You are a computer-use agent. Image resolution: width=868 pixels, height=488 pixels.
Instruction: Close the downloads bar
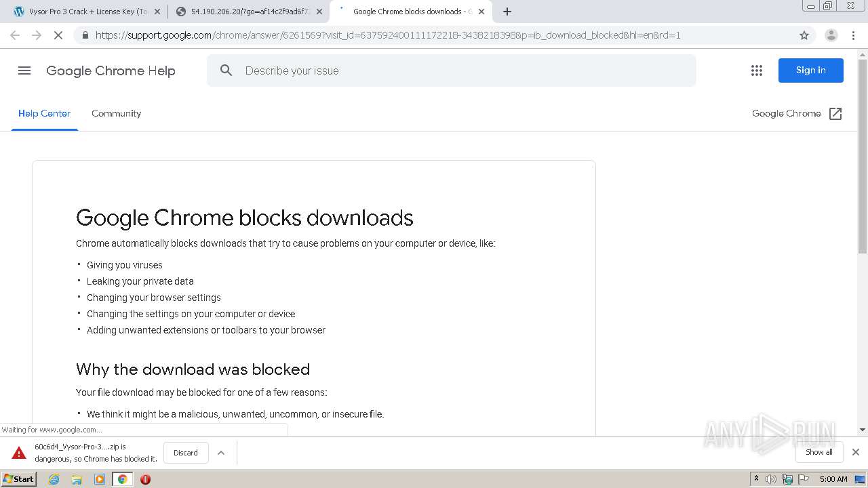click(x=856, y=452)
